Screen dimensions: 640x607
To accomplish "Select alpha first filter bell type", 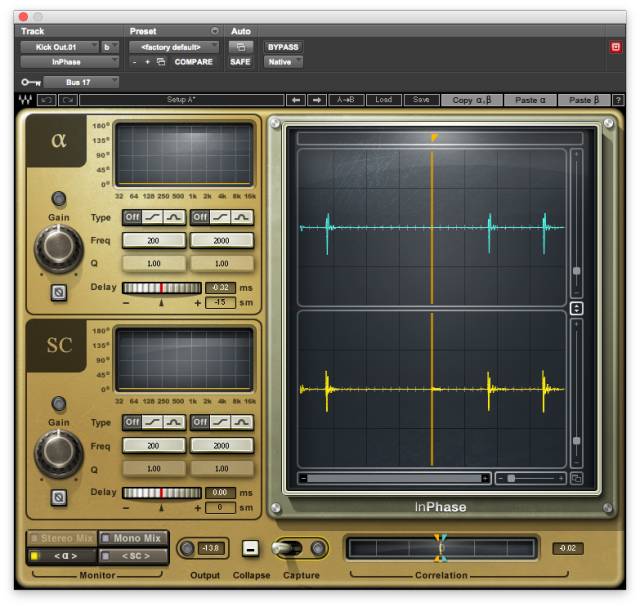I will (174, 217).
